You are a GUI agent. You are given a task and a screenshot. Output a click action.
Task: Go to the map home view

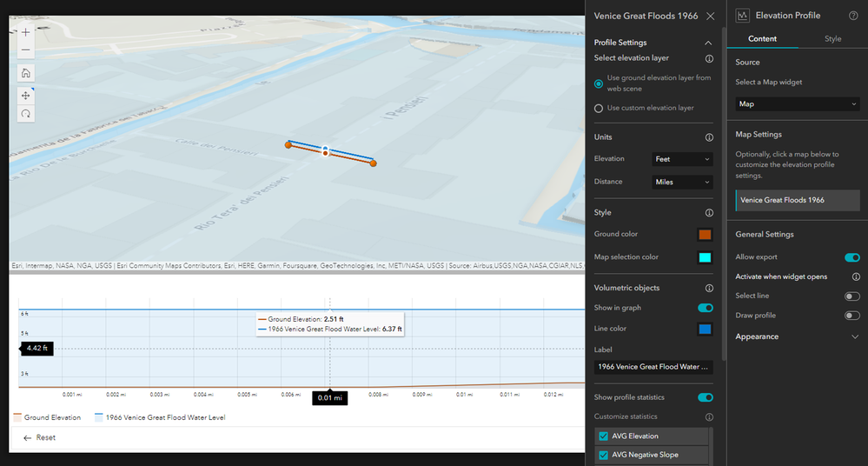click(x=25, y=73)
